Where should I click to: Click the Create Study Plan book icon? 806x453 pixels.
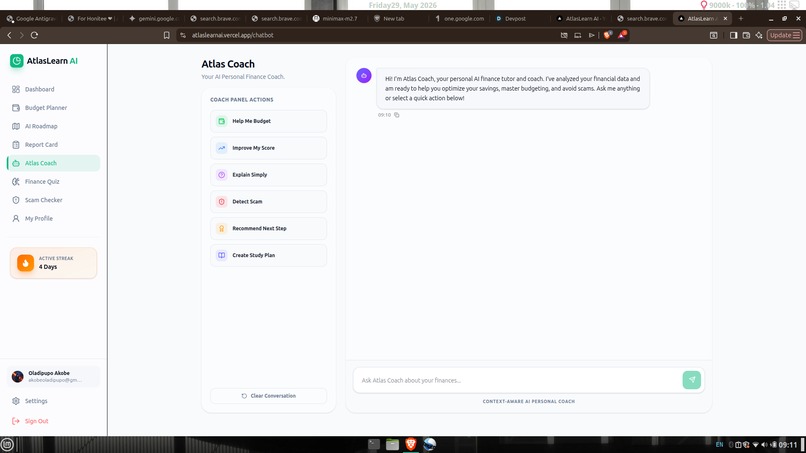pos(222,255)
